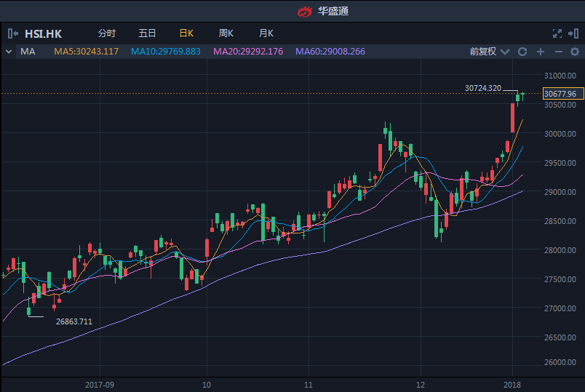
Task: Select the 日K daily candlestick tab
Action: [186, 33]
